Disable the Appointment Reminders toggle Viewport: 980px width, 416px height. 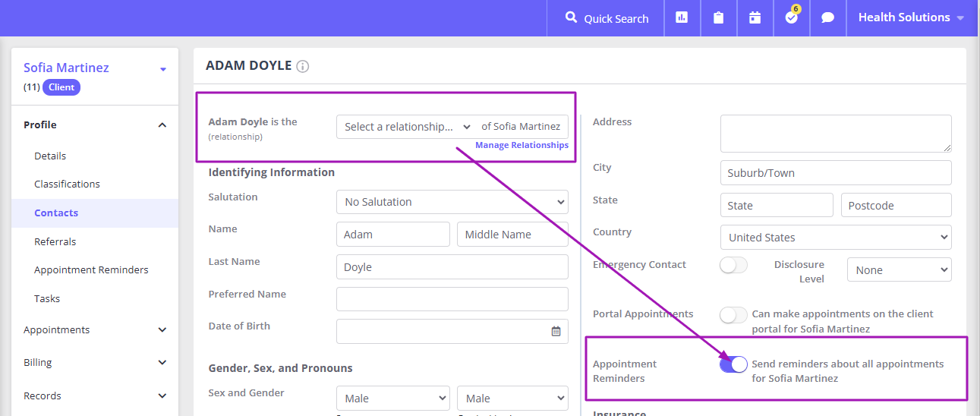(733, 364)
